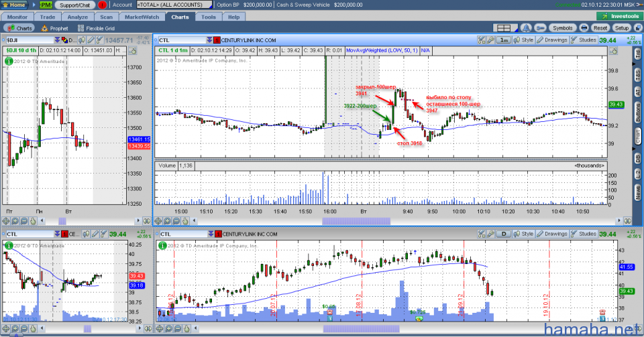
Task: Click the zoom-out icon under the daily CTL chart
Action: coord(176,328)
